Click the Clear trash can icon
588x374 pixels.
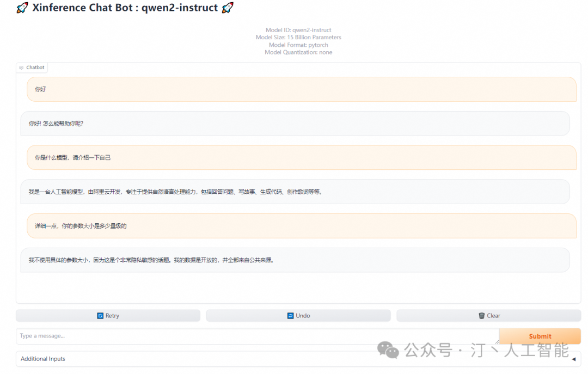coord(481,316)
